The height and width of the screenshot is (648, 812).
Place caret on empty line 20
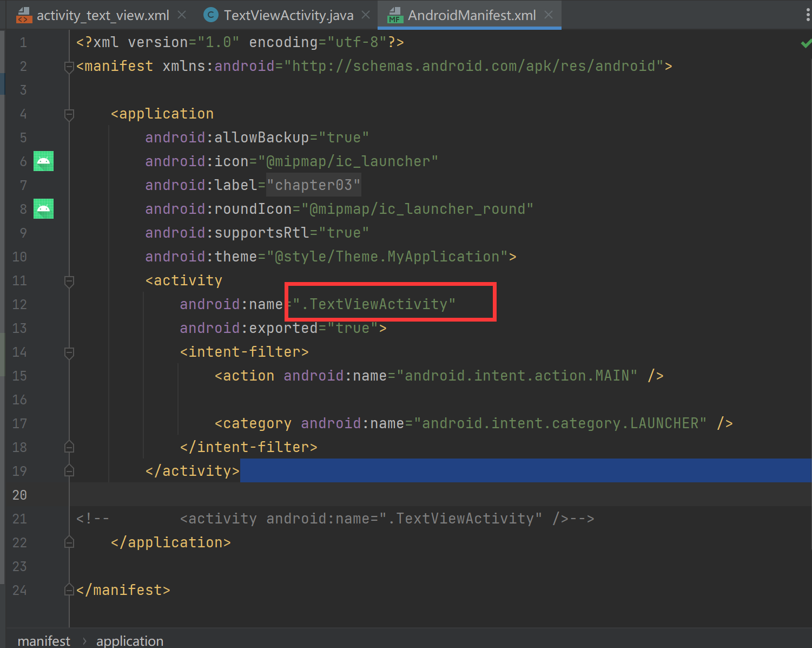click(440, 495)
